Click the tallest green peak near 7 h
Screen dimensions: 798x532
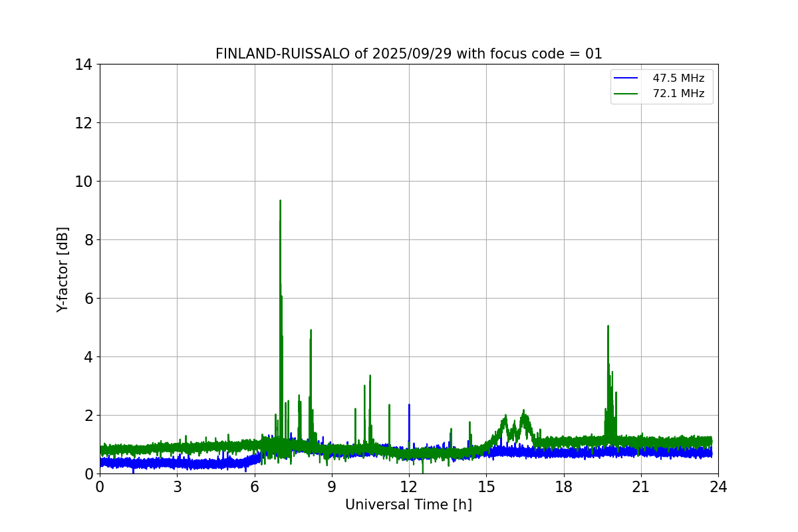tap(280, 201)
